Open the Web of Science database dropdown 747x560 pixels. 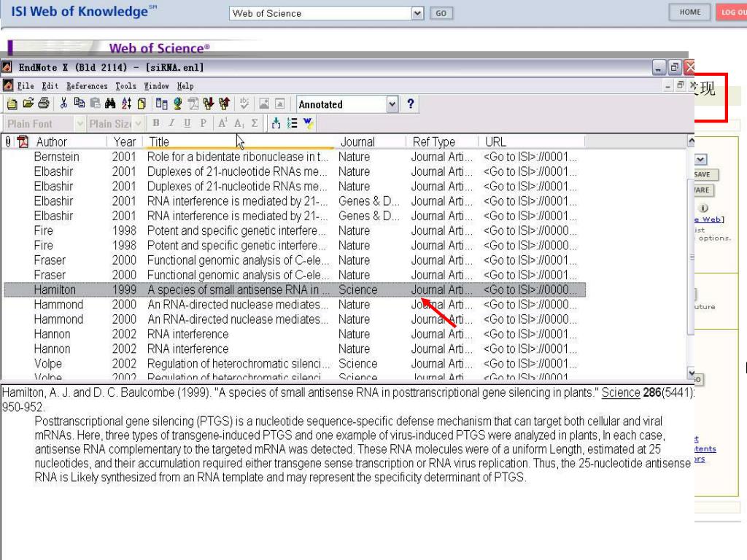417,13
